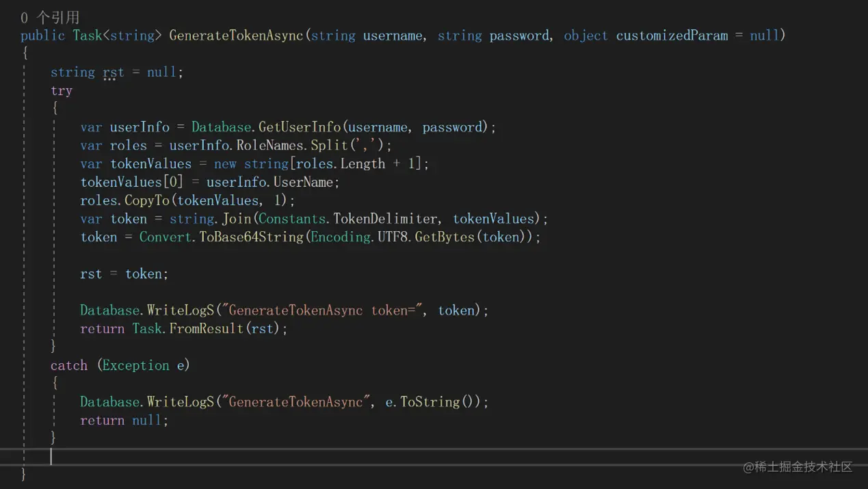This screenshot has height=489, width=868.
Task: Click the method name GenerateTokenAsync in signature
Action: [x=236, y=36]
